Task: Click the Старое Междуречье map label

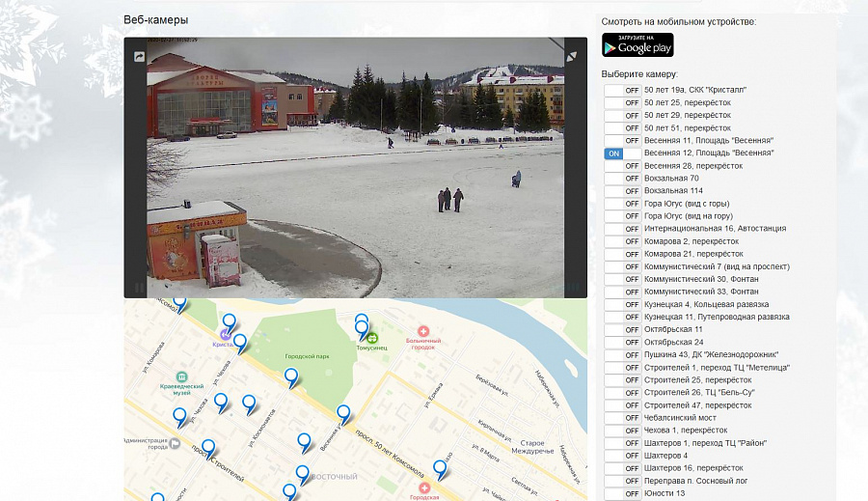Action: pos(532,447)
